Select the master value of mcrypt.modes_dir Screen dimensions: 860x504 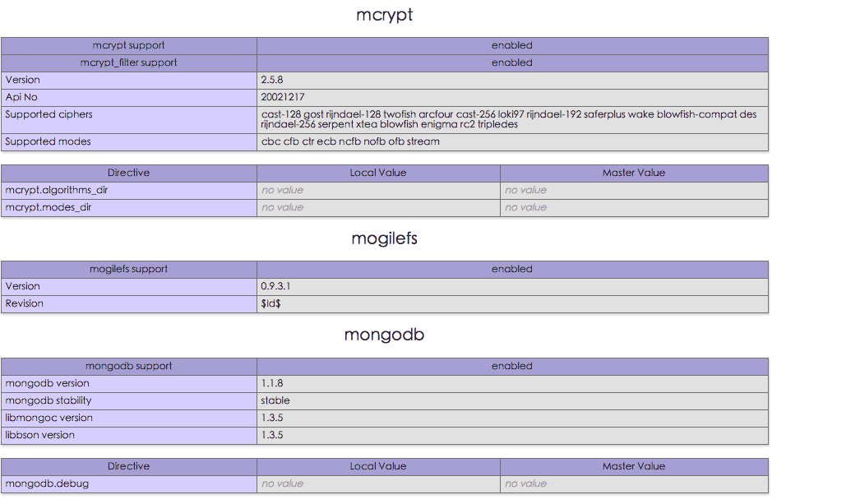pos(525,207)
